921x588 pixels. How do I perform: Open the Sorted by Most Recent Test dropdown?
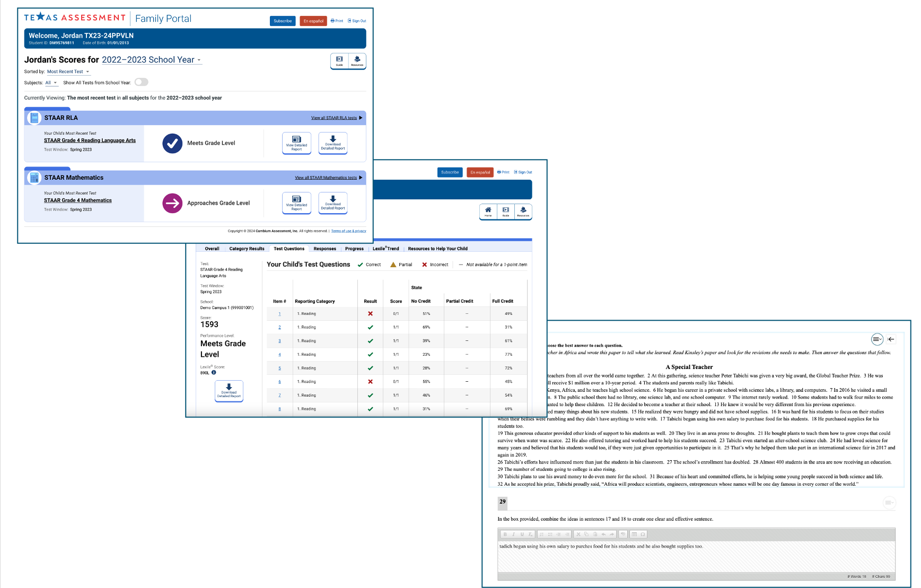click(68, 72)
